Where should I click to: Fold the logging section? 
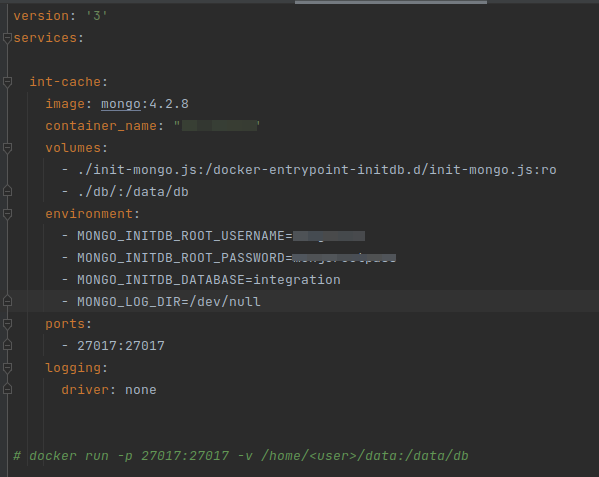7,368
